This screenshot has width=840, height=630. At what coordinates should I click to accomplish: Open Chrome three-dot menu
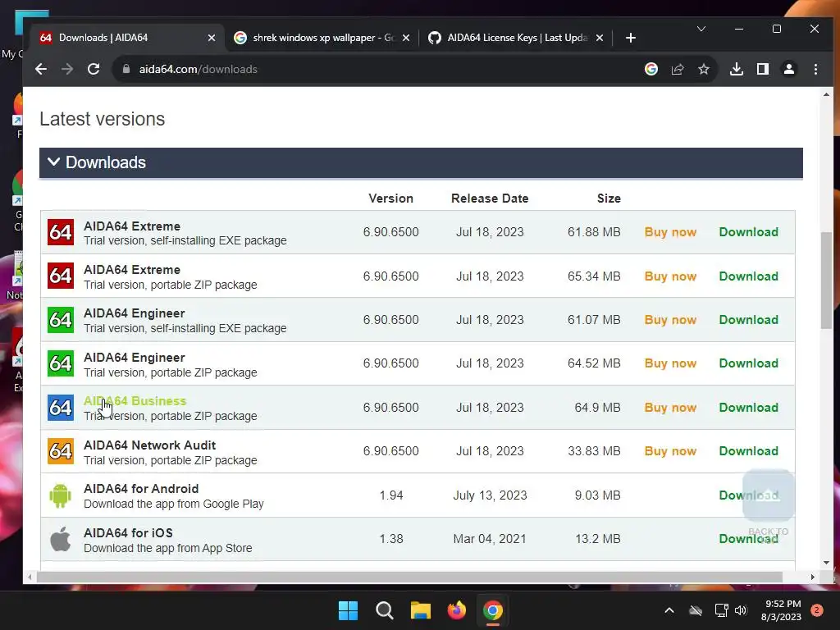coord(815,69)
